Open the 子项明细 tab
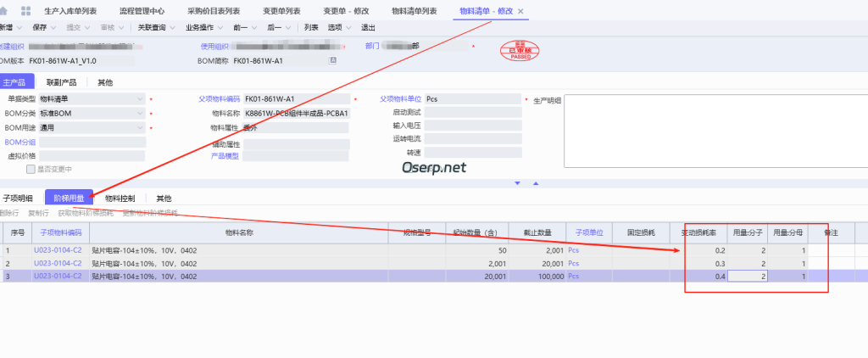The height and width of the screenshot is (358, 868). click(18, 198)
